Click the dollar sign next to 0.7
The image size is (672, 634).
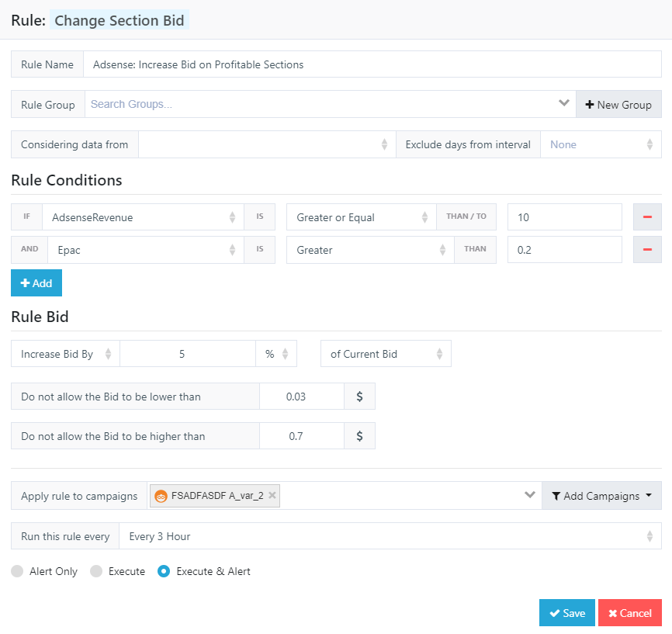(359, 436)
